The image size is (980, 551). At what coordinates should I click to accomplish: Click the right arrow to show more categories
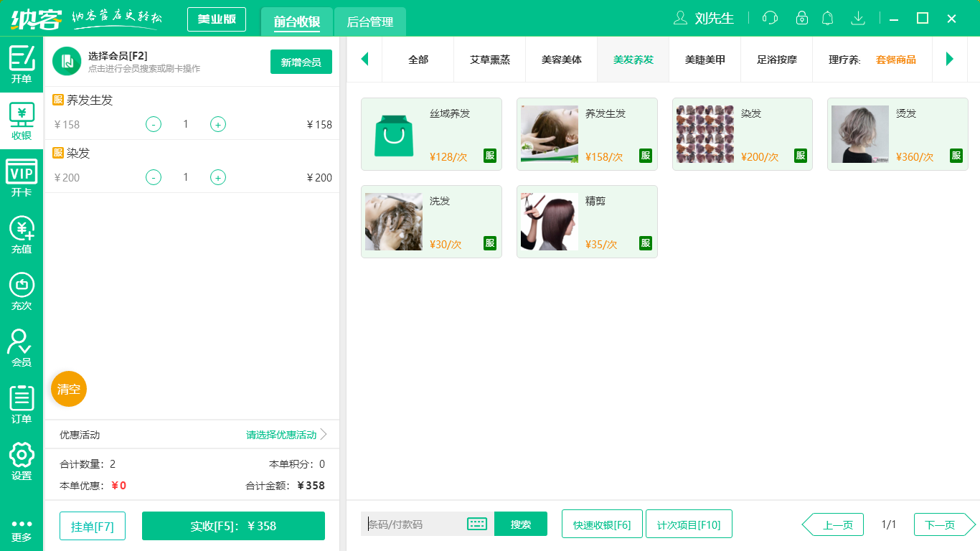click(950, 60)
